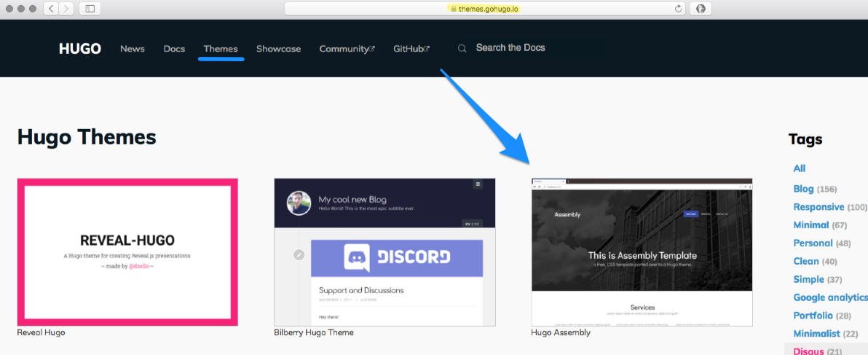Viewport: 868px width, 355px height.
Task: Open the News menu item
Action: point(133,49)
